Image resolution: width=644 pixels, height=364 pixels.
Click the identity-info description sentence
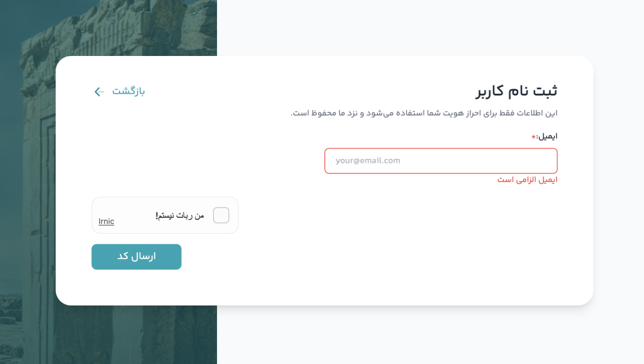pyautogui.click(x=424, y=113)
